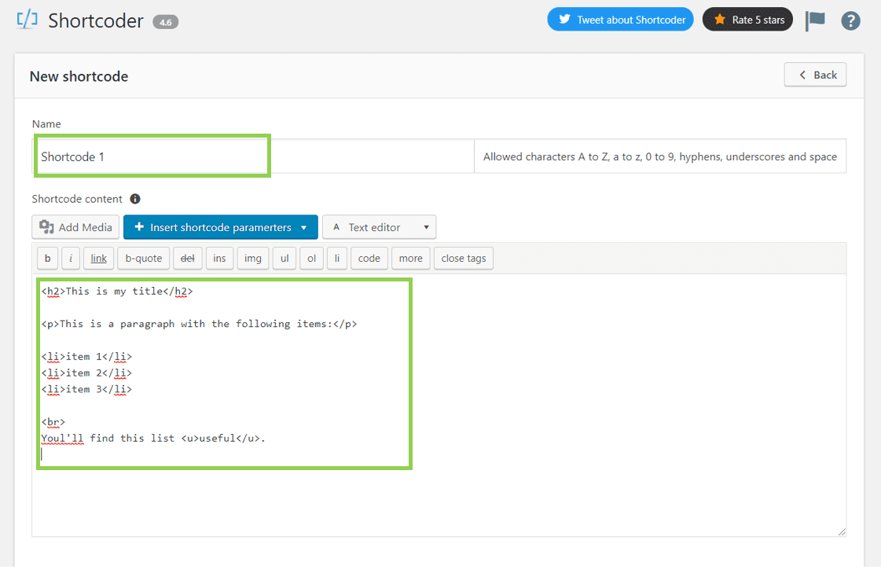This screenshot has width=881, height=588.
Task: Click the Rate 5 stars button
Action: 747,20
